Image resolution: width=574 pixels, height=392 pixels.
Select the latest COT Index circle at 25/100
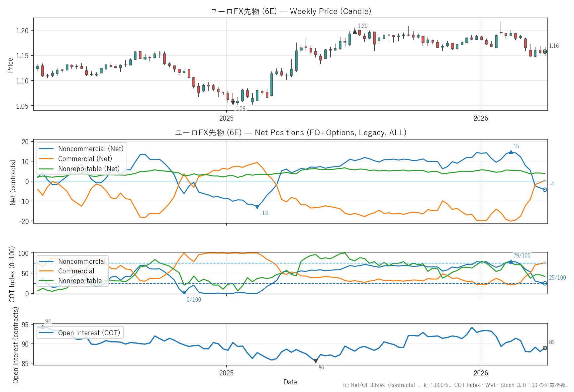tap(545, 283)
